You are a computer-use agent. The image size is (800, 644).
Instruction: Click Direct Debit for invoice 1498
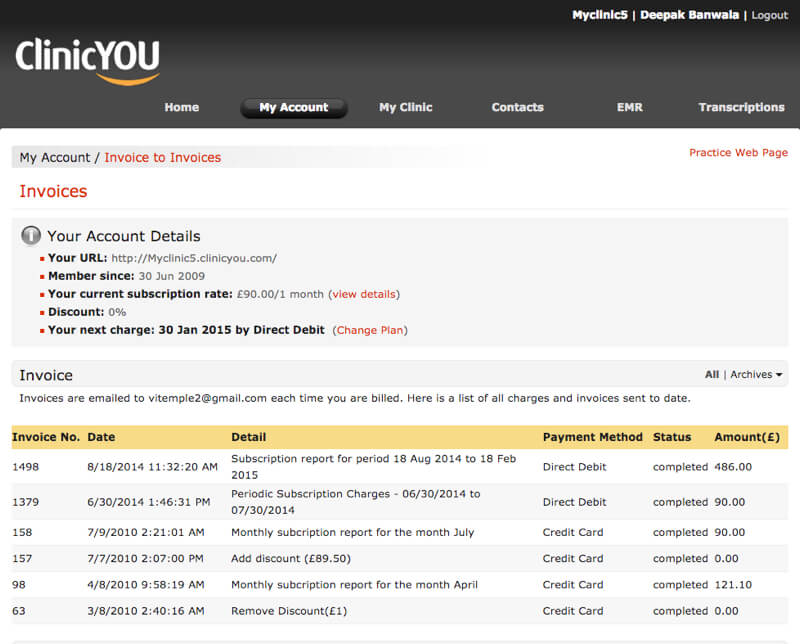pos(574,467)
